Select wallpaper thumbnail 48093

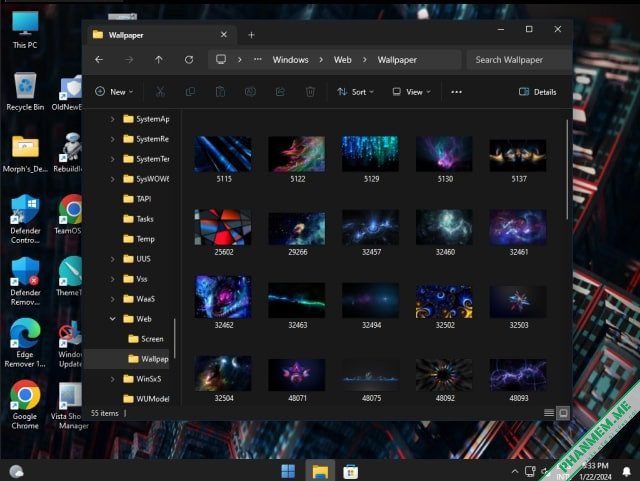(518, 380)
